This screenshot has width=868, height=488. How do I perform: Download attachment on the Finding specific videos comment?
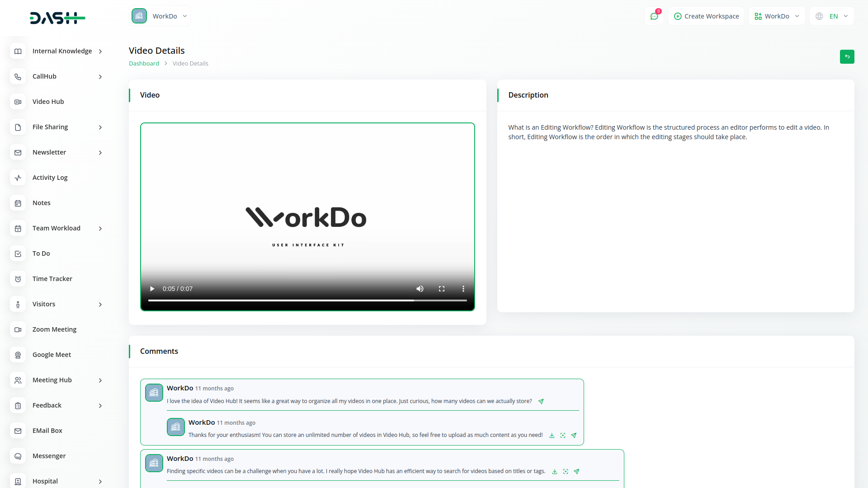[x=555, y=472]
